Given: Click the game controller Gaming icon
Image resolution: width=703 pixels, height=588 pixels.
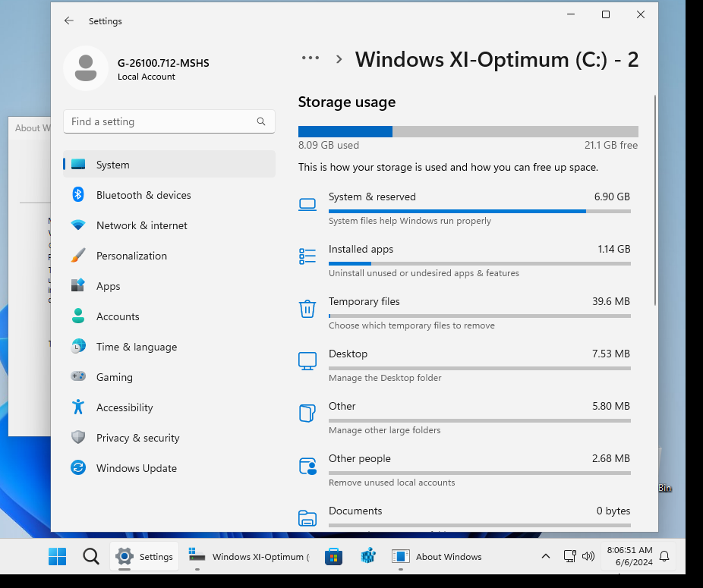Looking at the screenshot, I should [78, 376].
